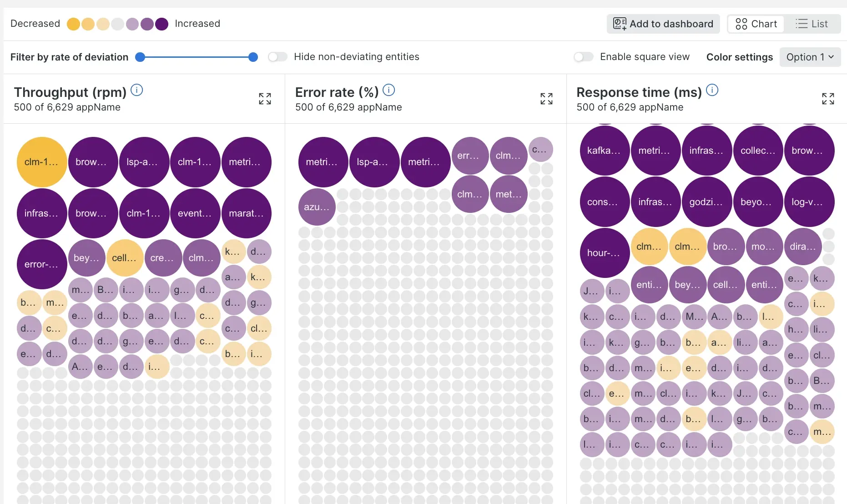Select the kafka bubble in Response time

click(605, 151)
